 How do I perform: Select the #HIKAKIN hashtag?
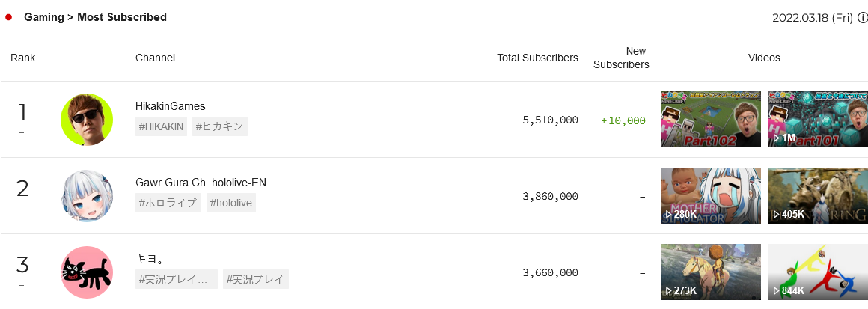tap(161, 126)
